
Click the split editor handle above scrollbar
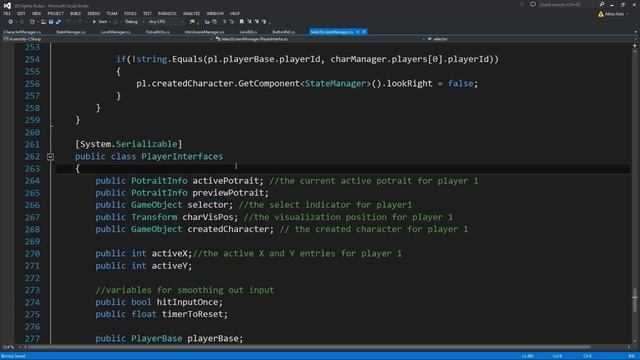click(x=635, y=46)
